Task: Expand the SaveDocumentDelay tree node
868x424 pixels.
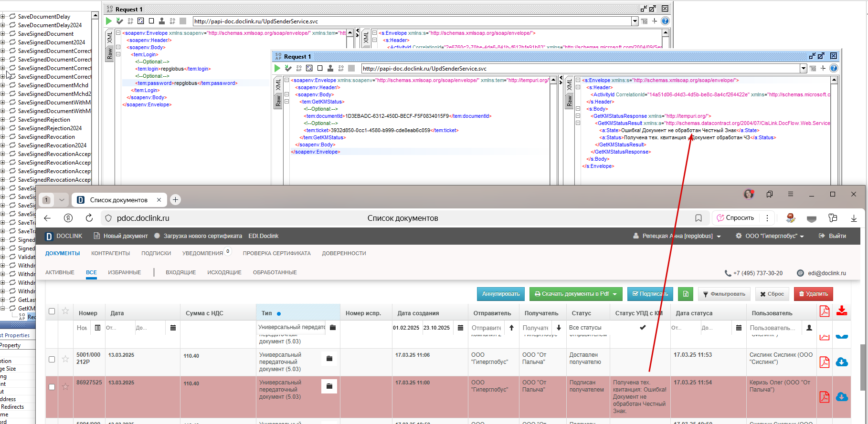Action: (x=3, y=17)
